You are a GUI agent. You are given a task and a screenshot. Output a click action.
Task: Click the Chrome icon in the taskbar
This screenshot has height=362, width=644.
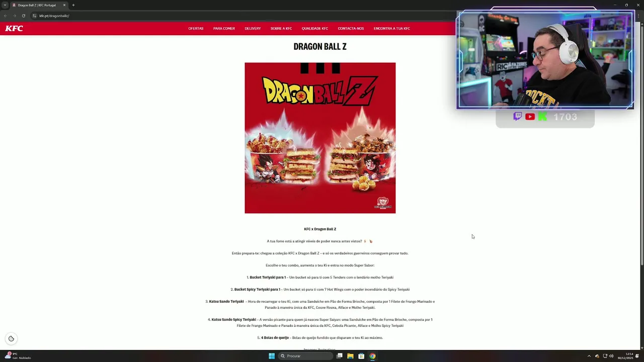(372, 356)
